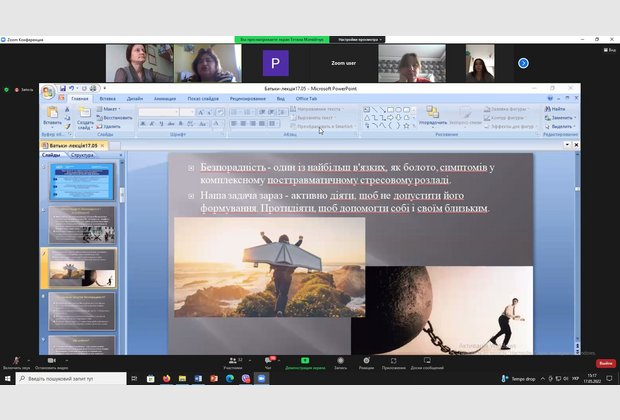Click the Windows taskbar search box
Viewport: 620px width, 420px height.
65,379
